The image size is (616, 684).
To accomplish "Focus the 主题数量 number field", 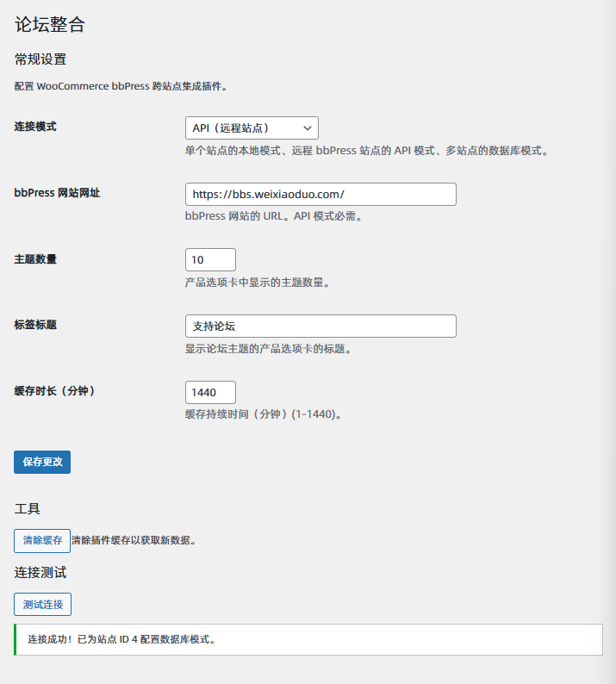I will pyautogui.click(x=210, y=259).
